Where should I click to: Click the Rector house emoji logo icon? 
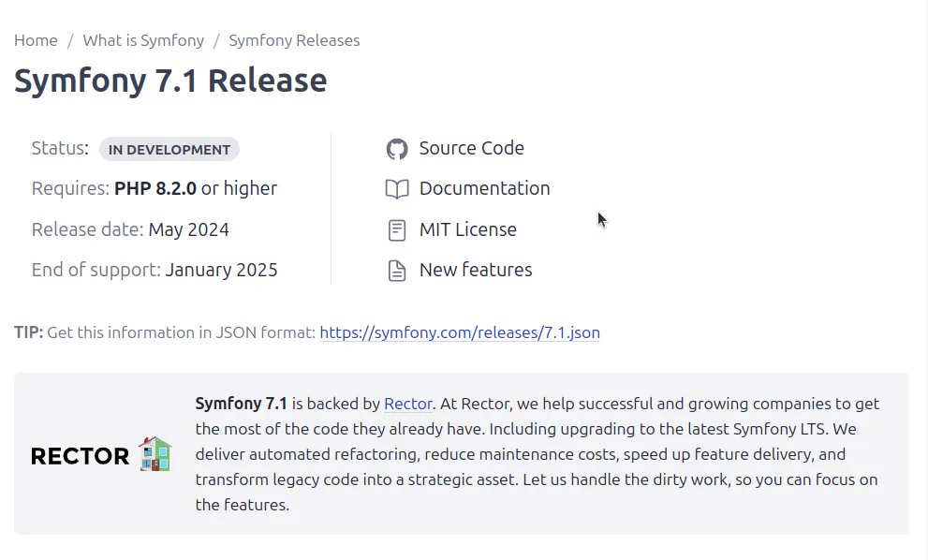coord(155,454)
